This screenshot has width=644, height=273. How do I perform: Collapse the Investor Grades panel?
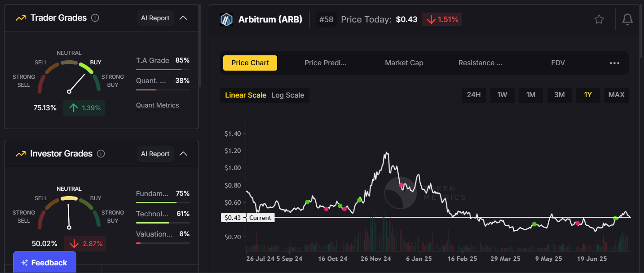pyautogui.click(x=183, y=154)
